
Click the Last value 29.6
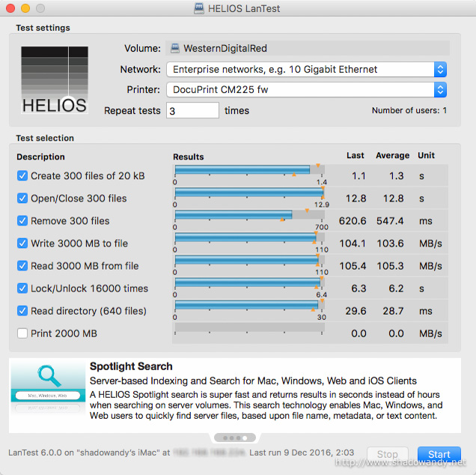pyautogui.click(x=356, y=311)
